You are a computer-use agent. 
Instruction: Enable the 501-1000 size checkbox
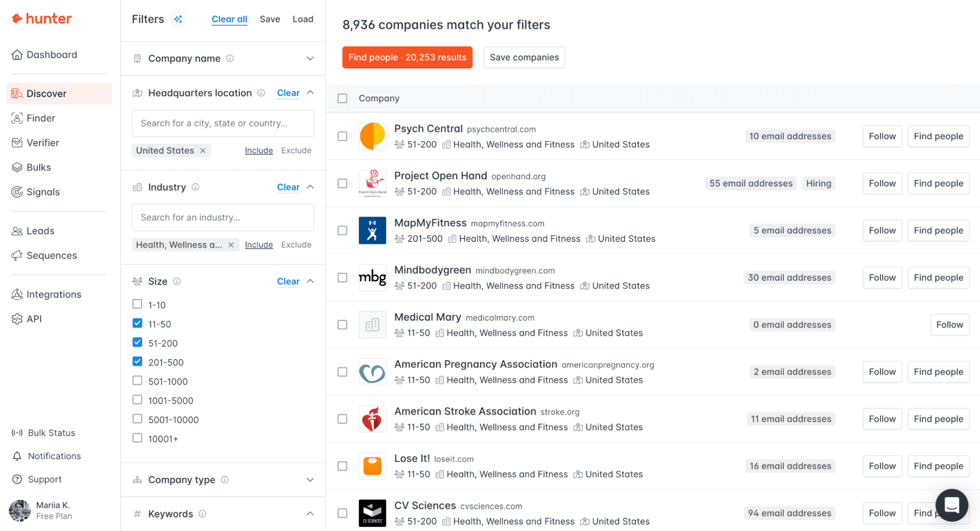[137, 381]
